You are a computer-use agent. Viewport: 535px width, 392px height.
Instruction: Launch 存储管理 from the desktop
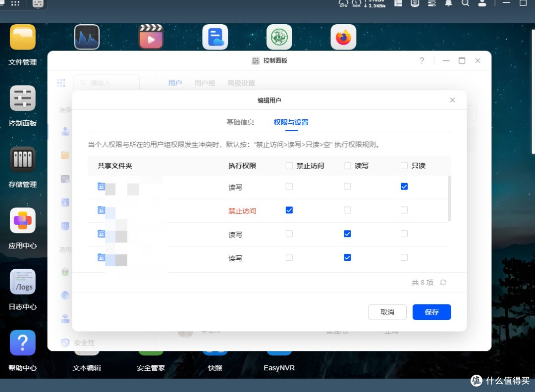[x=22, y=159]
